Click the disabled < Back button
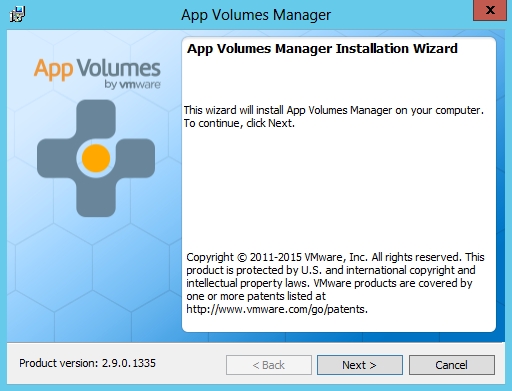This screenshot has width=512, height=391. (x=269, y=365)
